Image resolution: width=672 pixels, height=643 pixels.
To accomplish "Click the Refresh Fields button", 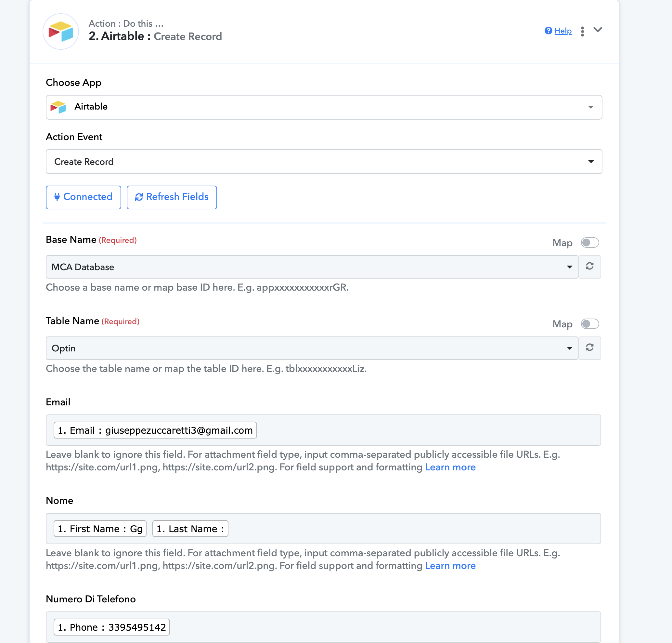I will pos(172,197).
